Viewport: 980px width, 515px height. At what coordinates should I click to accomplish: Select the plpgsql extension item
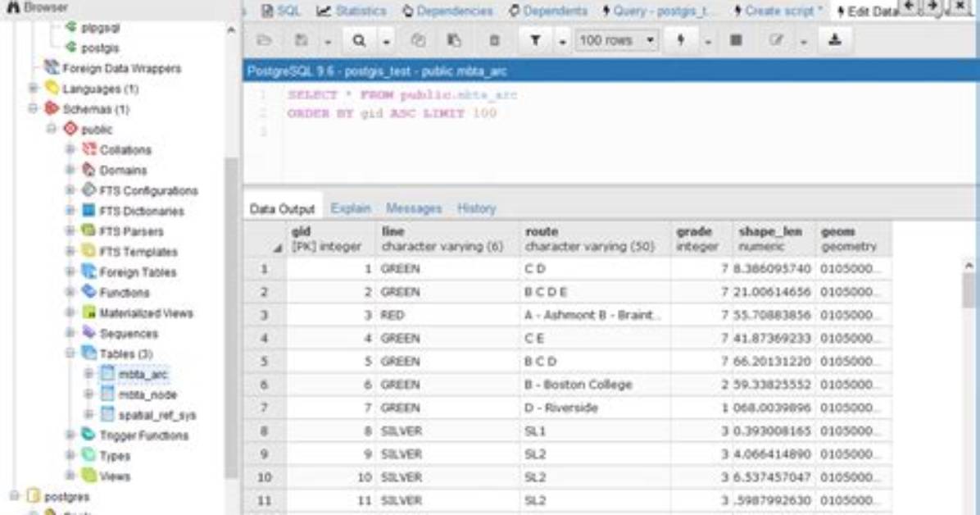100,28
